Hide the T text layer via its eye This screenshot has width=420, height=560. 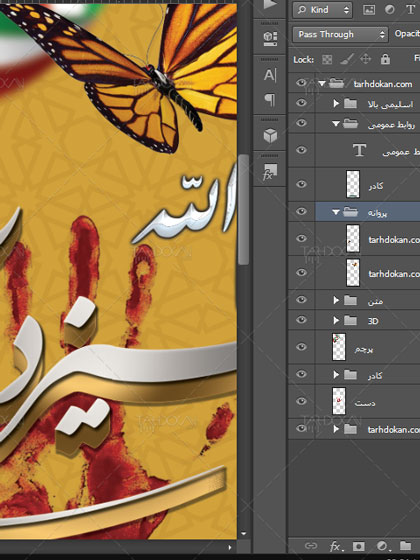click(301, 150)
